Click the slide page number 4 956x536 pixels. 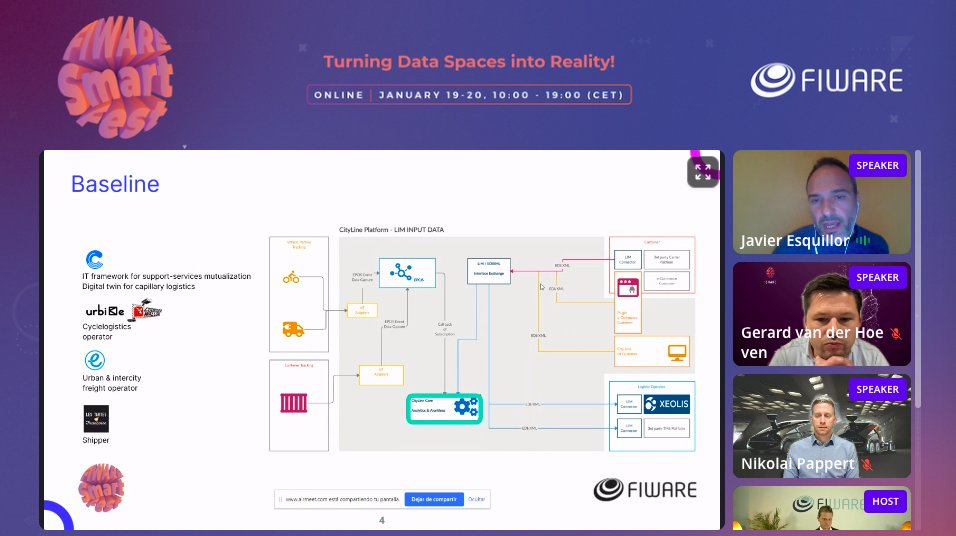[382, 520]
